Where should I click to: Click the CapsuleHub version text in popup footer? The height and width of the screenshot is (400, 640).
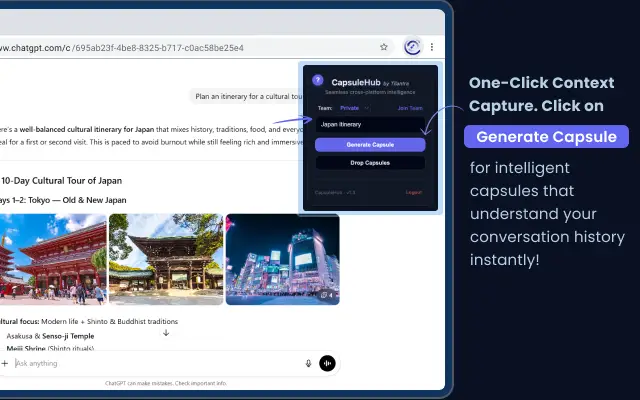[x=335, y=192]
